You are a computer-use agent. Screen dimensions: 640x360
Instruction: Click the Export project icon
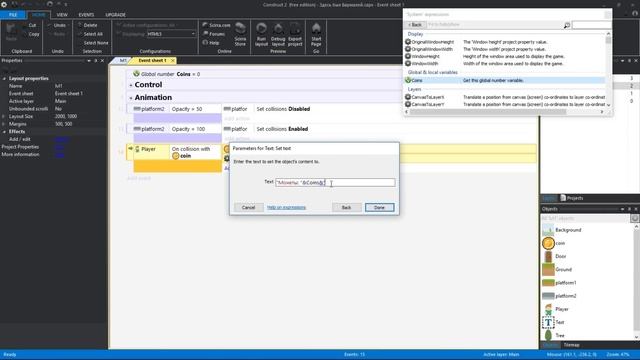click(295, 35)
